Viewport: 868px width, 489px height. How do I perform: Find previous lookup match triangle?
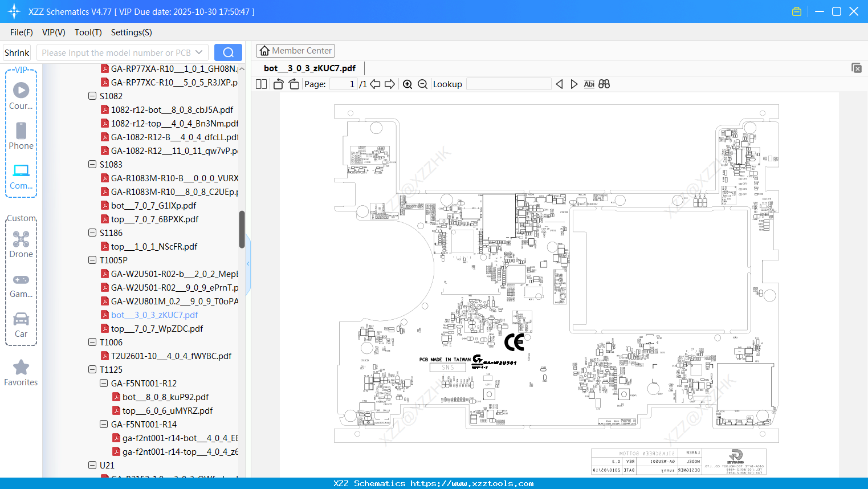[x=559, y=84]
